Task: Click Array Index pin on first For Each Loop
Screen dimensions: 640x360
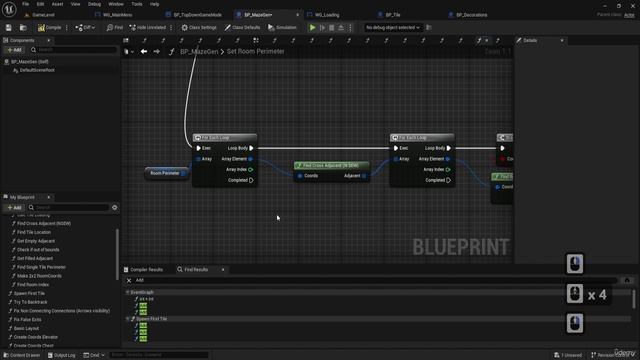Action: point(251,169)
